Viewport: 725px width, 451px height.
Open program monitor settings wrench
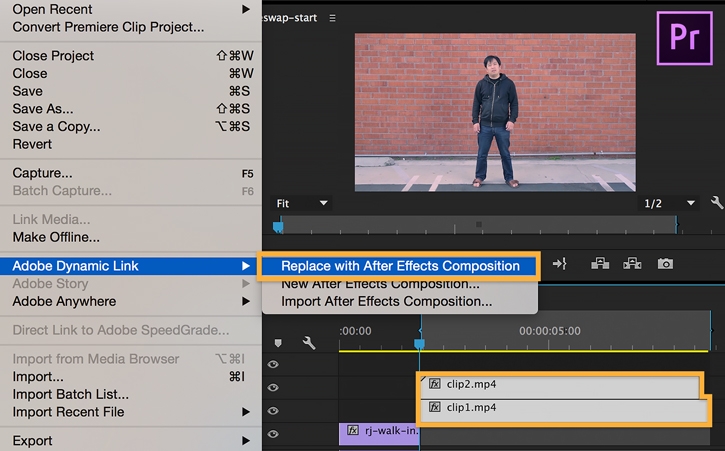[x=716, y=203]
